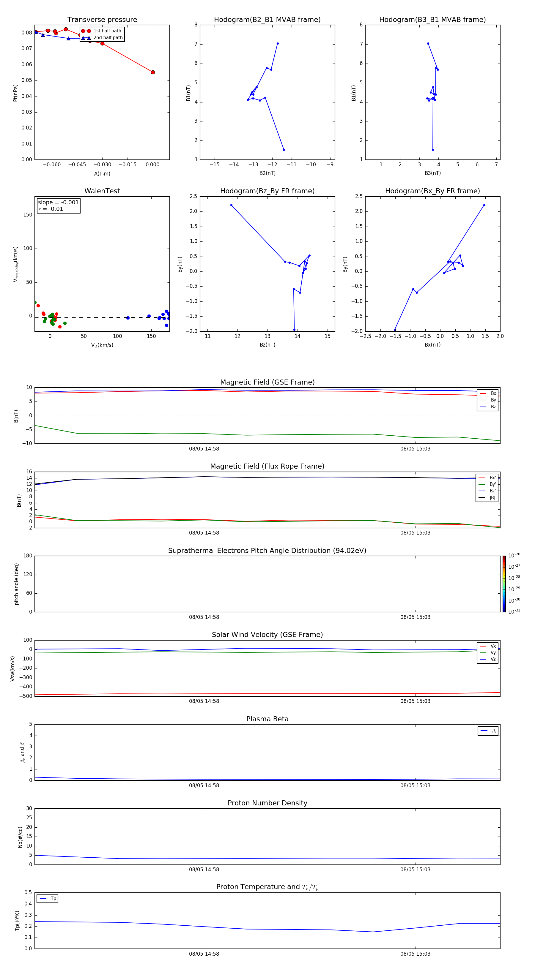Select Vz in the solar wind legend

488,659
